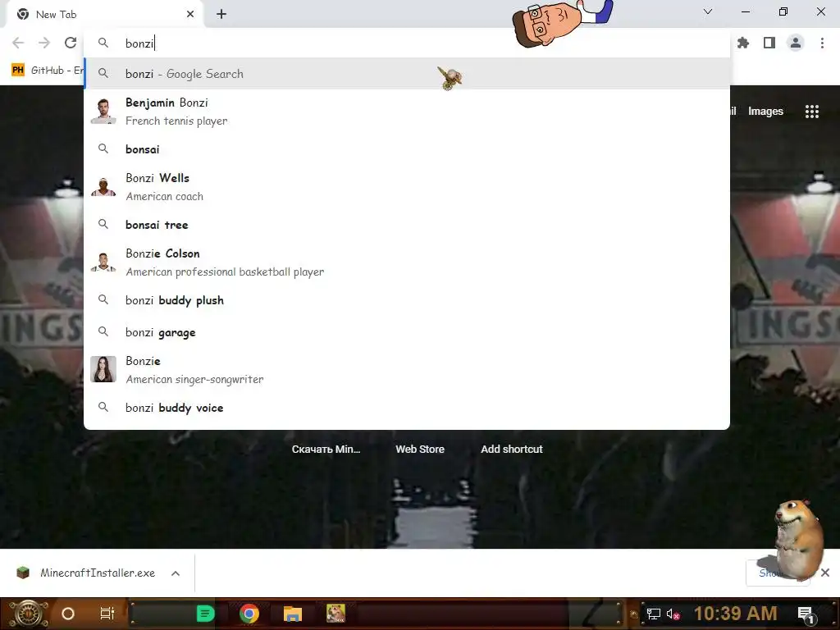Choose Bonzie singer-songwriter suggestion
Screen dimensions: 840x630
(407, 370)
